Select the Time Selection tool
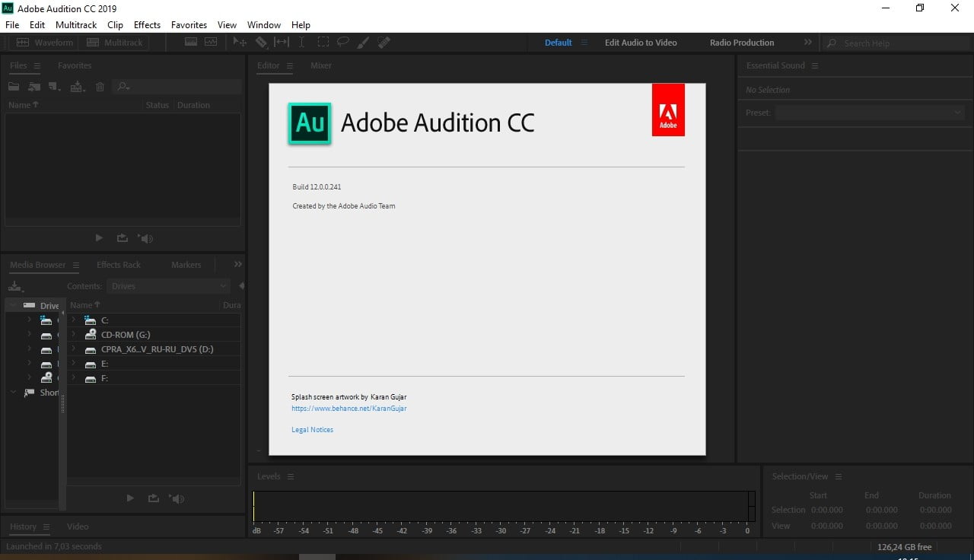Image resolution: width=974 pixels, height=560 pixels. point(302,43)
